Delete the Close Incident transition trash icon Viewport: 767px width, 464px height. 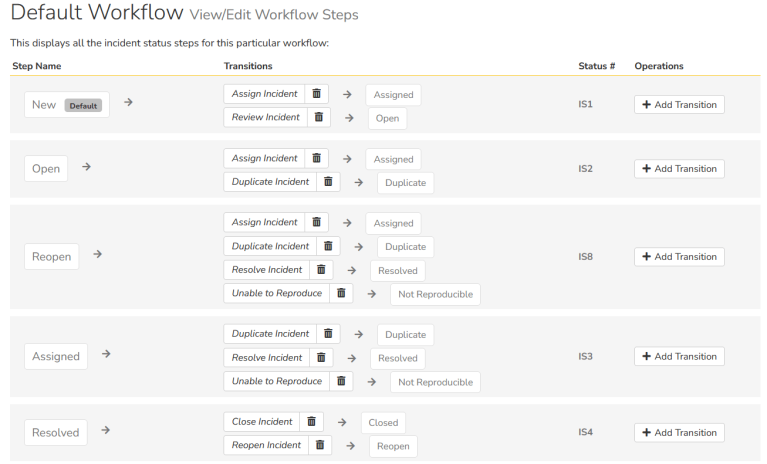point(312,421)
